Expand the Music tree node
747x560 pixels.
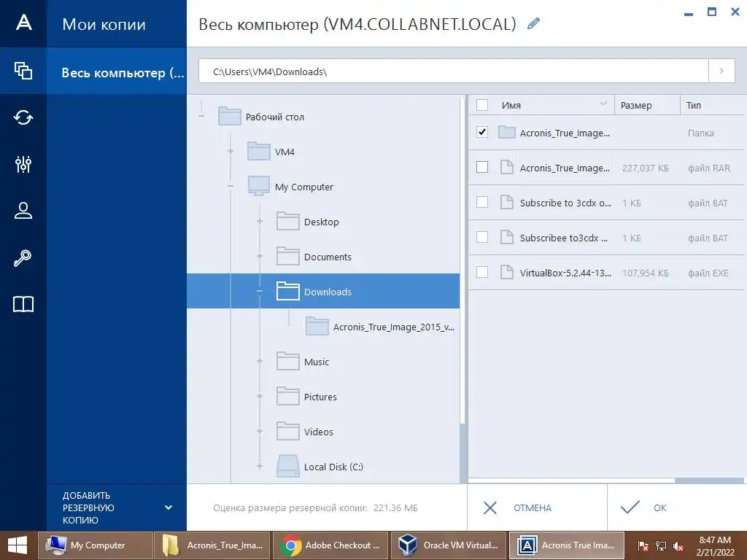point(260,361)
